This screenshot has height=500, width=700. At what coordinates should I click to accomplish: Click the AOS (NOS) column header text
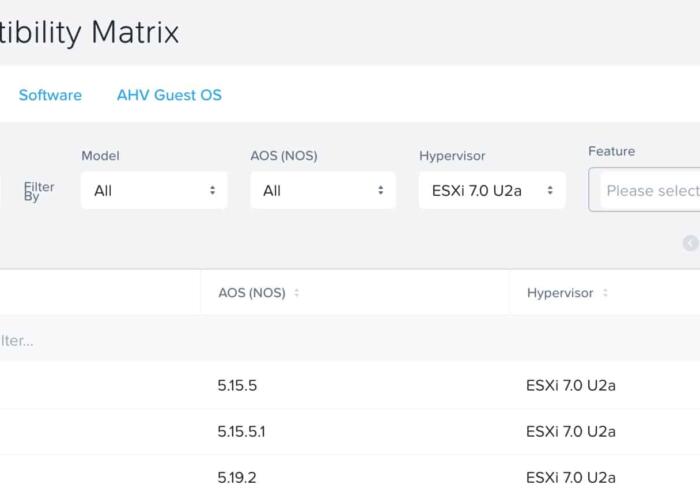252,293
